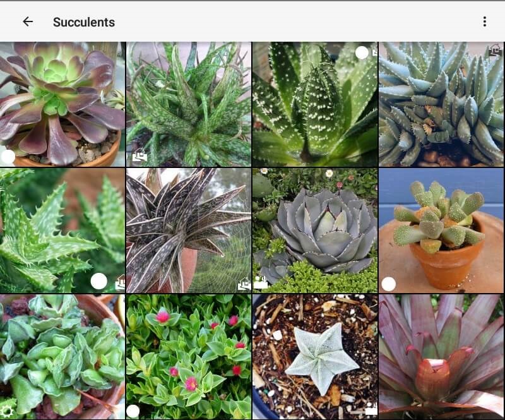Viewport: 505px width, 420px height.
Task: Select the white circle on the purple aeonium photo
Action: click(x=8, y=157)
